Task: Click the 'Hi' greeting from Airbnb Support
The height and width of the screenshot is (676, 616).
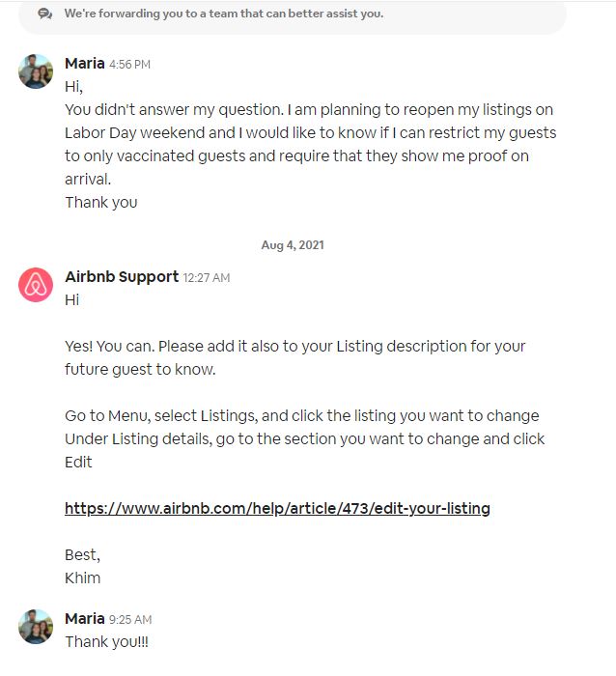Action: pos(72,299)
